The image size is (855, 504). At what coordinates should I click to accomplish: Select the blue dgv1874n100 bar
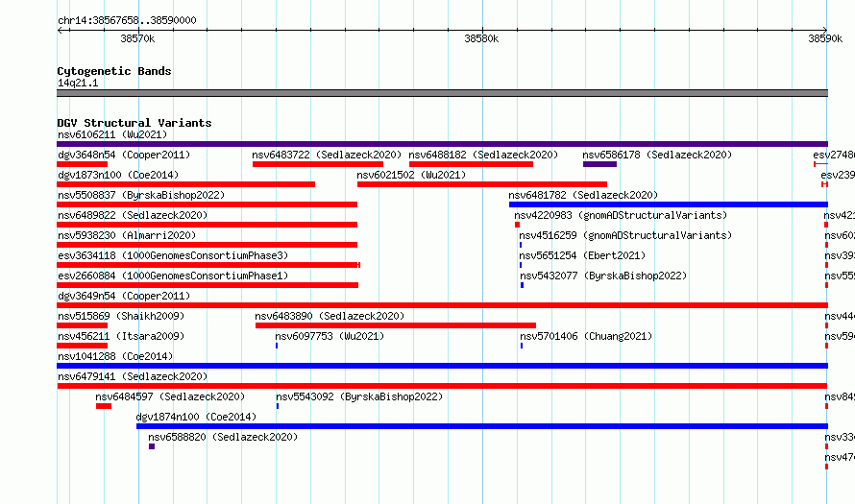pos(482,426)
